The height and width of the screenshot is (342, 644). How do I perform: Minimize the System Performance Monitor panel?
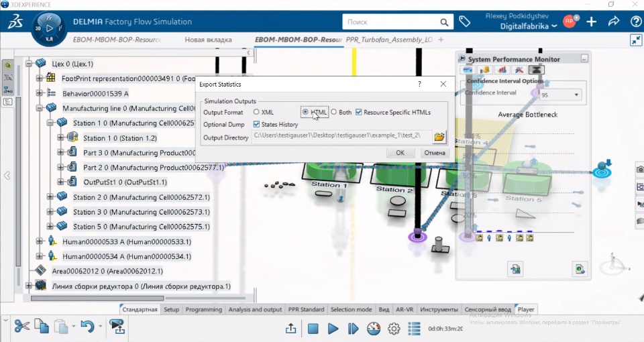584,59
